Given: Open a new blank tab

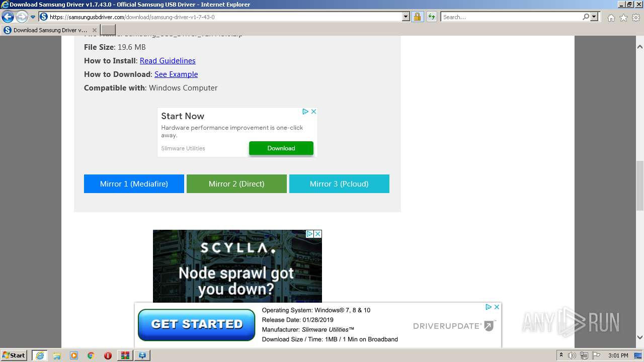Looking at the screenshot, I should [x=108, y=30].
